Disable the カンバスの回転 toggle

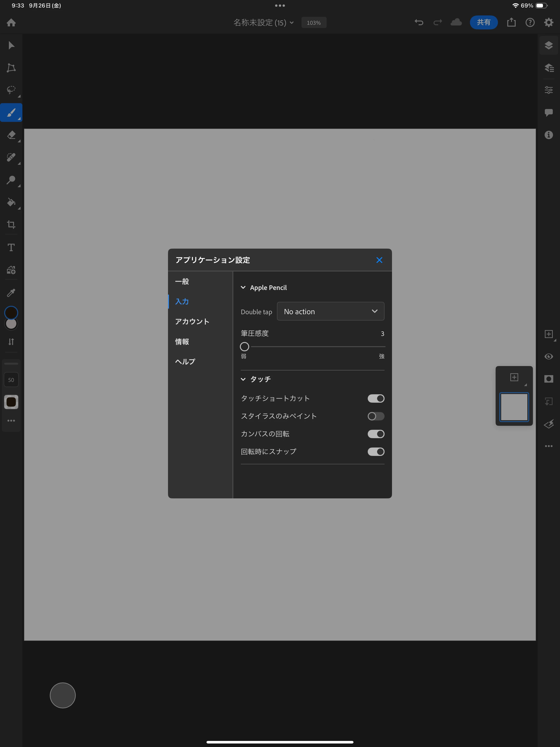[376, 434]
